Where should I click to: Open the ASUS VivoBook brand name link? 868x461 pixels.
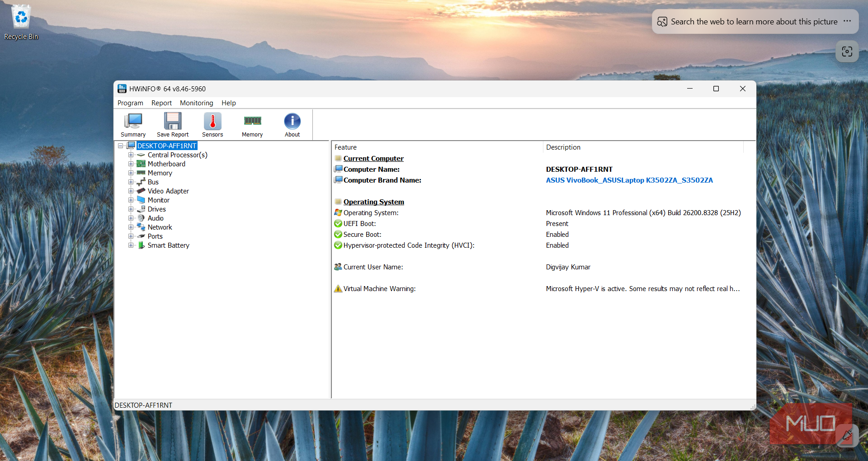pyautogui.click(x=629, y=180)
